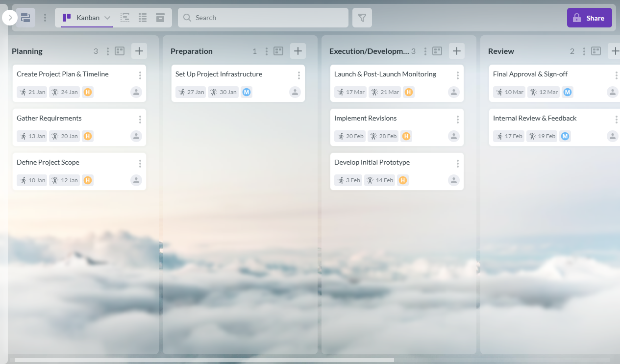Open the Preparation column options menu
Screen dimensions: 620x364
(x=266, y=50)
